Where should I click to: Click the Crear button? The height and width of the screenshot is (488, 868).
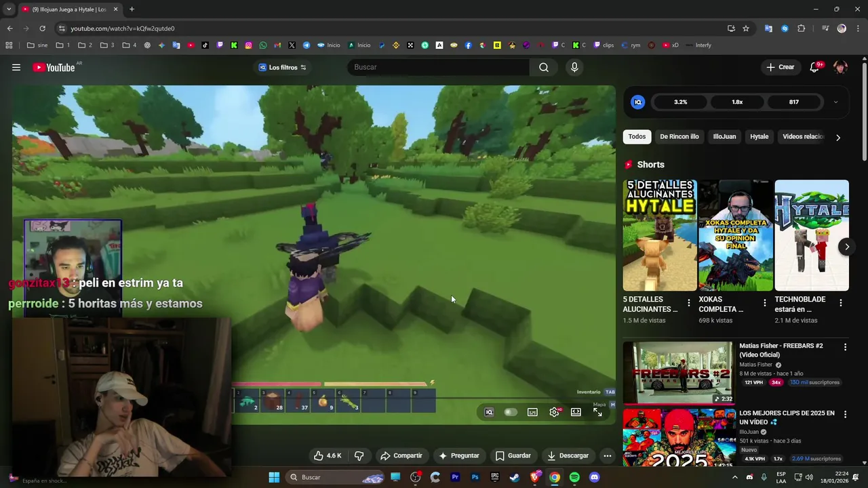point(781,67)
